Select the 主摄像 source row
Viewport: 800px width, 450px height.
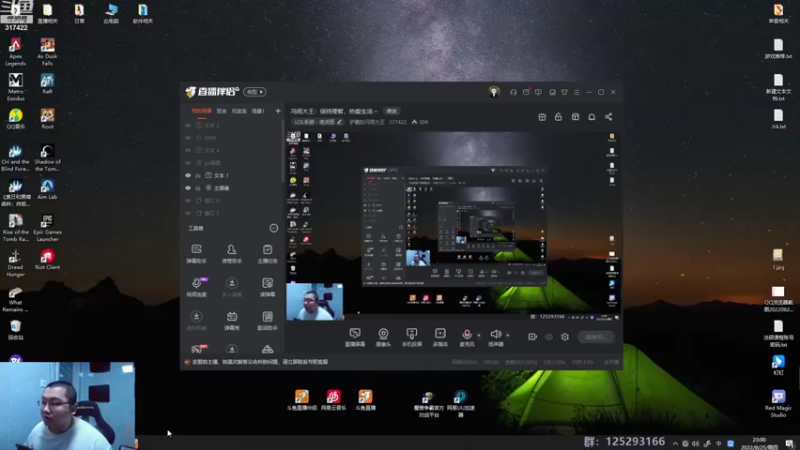(x=232, y=188)
